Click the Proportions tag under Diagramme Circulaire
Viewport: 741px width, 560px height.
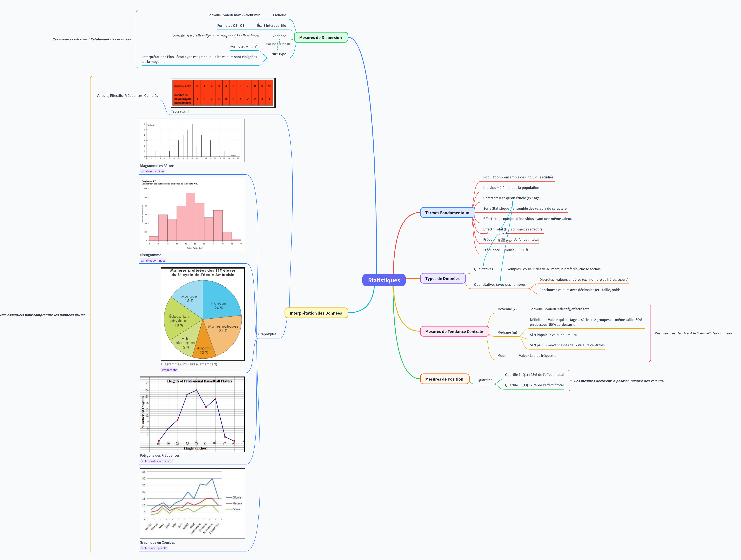click(x=169, y=370)
